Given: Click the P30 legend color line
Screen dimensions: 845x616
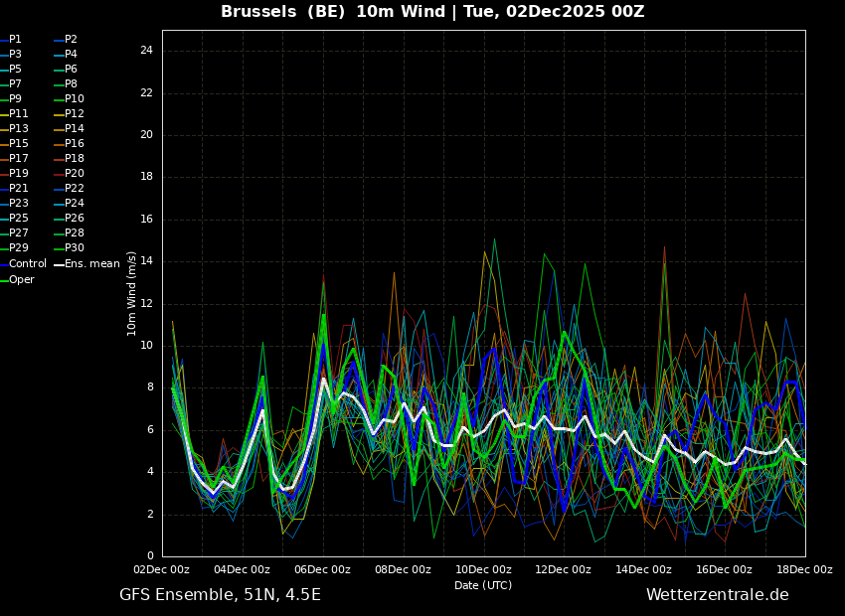Looking at the screenshot, I should pyautogui.click(x=59, y=248).
